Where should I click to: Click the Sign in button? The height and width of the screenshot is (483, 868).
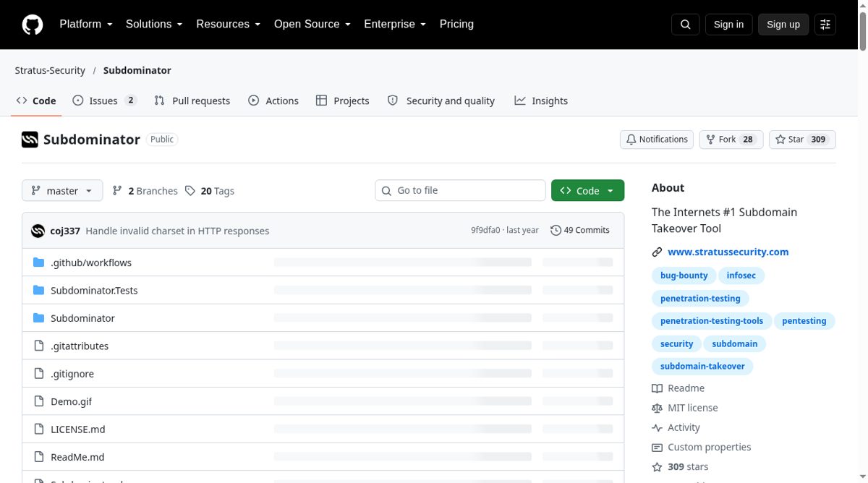(x=728, y=25)
